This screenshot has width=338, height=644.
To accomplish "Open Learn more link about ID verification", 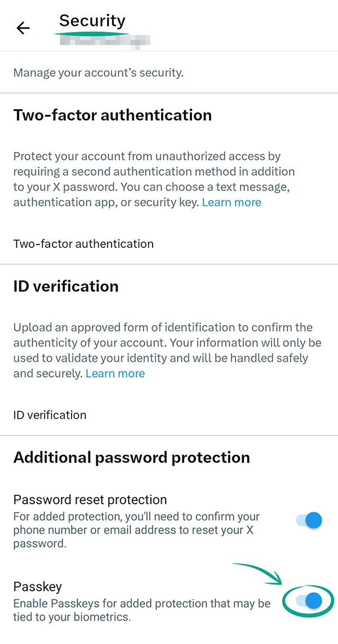I will 115,374.
